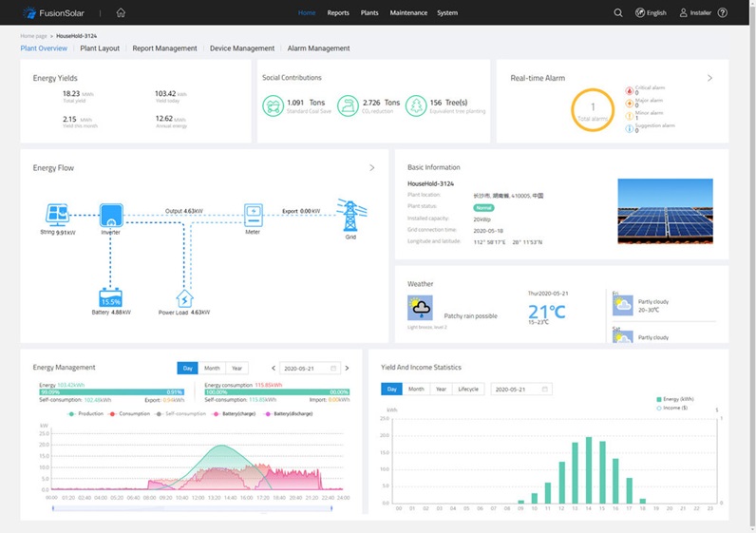The width and height of the screenshot is (756, 533).
Task: Toggle the Income ($) legend entry
Action: coord(672,408)
